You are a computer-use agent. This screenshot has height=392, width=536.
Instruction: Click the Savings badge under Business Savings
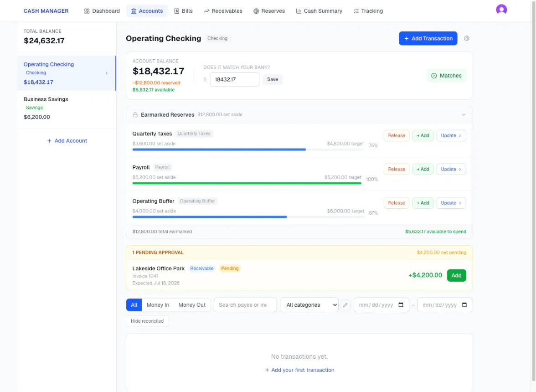34,108
